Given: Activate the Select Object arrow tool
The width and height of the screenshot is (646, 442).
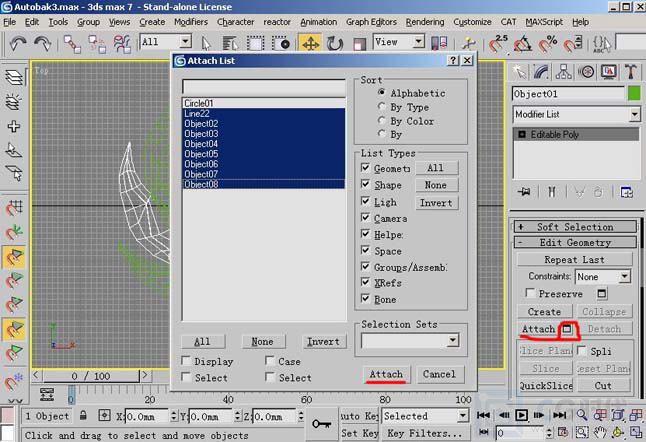Looking at the screenshot, I should (x=206, y=43).
